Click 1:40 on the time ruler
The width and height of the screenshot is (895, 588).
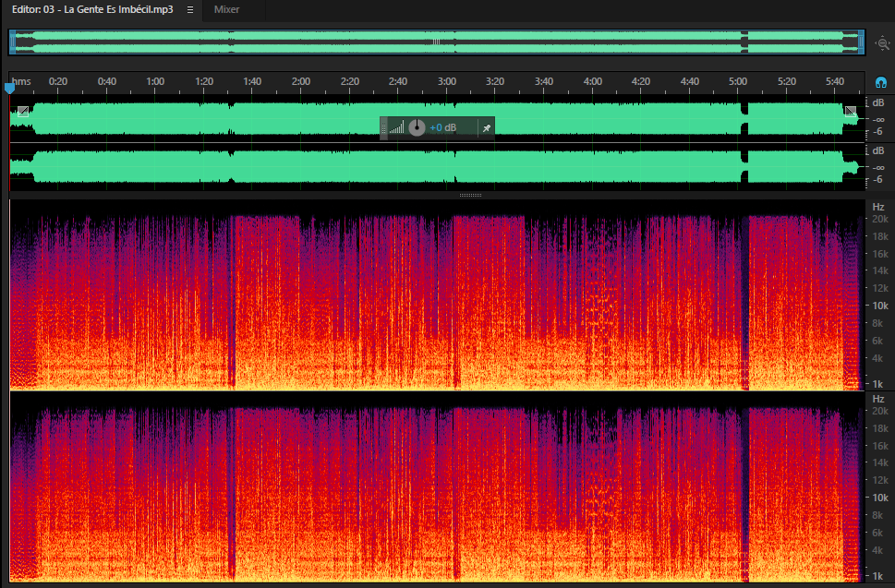252,81
